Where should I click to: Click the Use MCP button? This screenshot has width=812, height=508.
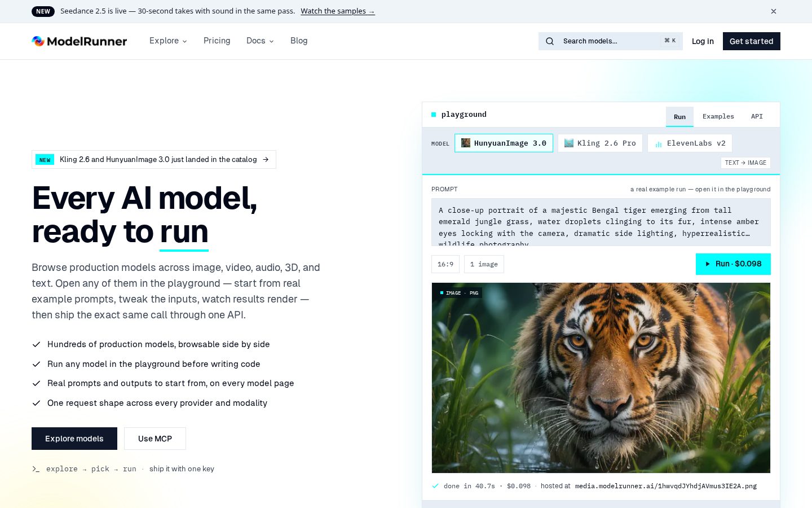(x=155, y=439)
